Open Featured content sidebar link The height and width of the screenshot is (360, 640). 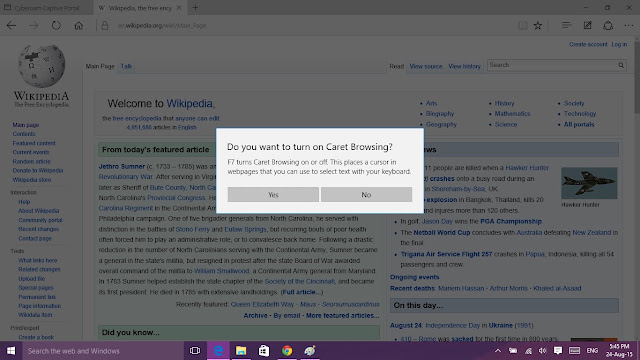(34, 143)
